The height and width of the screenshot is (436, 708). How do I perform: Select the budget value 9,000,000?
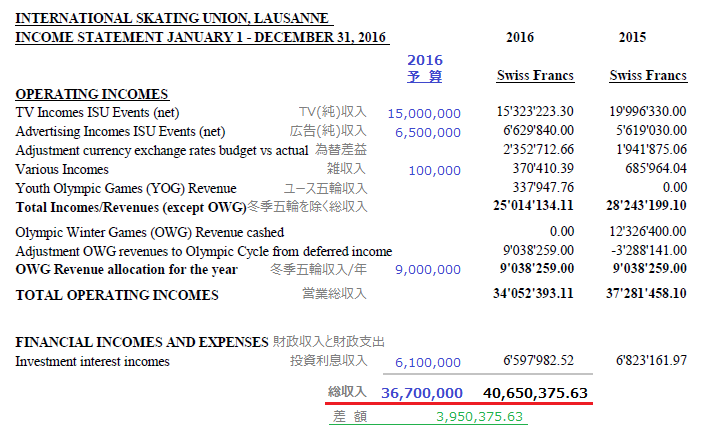coord(428,270)
